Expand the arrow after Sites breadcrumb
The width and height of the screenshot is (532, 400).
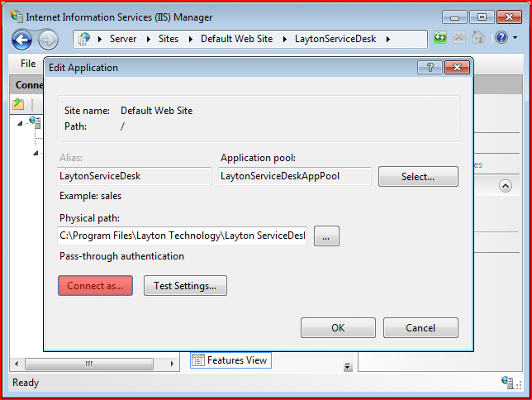click(191, 40)
